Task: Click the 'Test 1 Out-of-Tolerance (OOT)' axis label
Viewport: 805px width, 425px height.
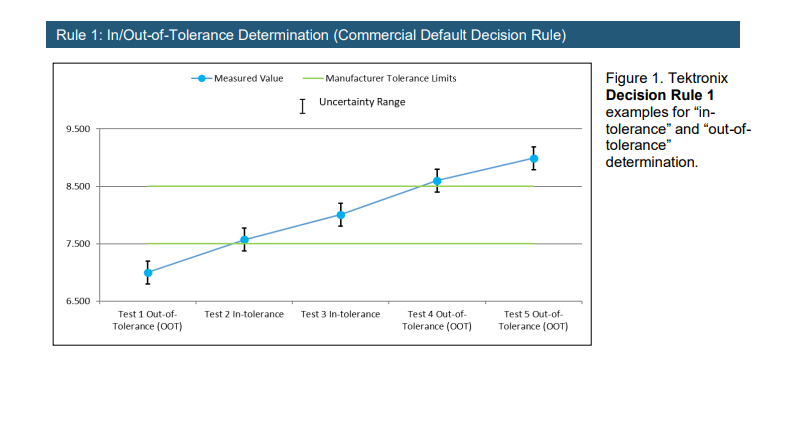Action: point(147,320)
